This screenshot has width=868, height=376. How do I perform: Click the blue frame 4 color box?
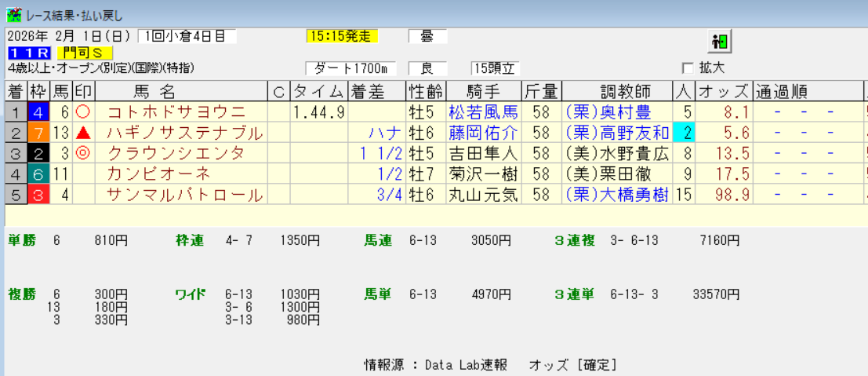tap(38, 112)
